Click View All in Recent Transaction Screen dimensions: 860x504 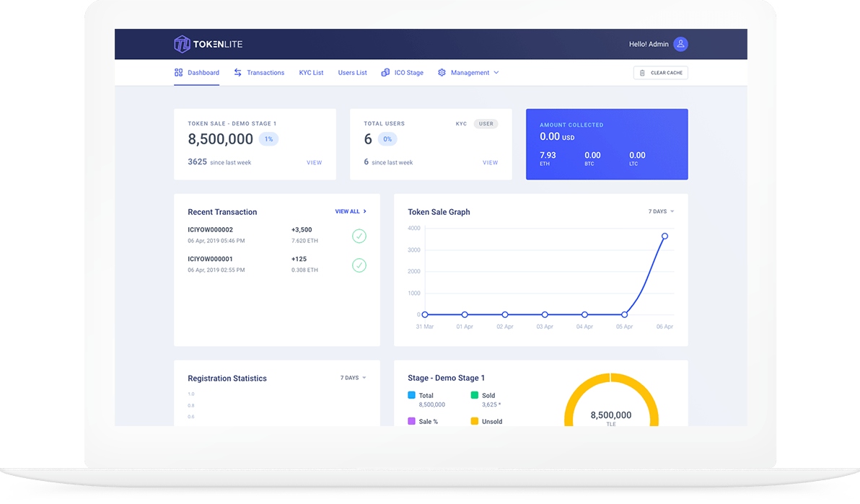(351, 212)
